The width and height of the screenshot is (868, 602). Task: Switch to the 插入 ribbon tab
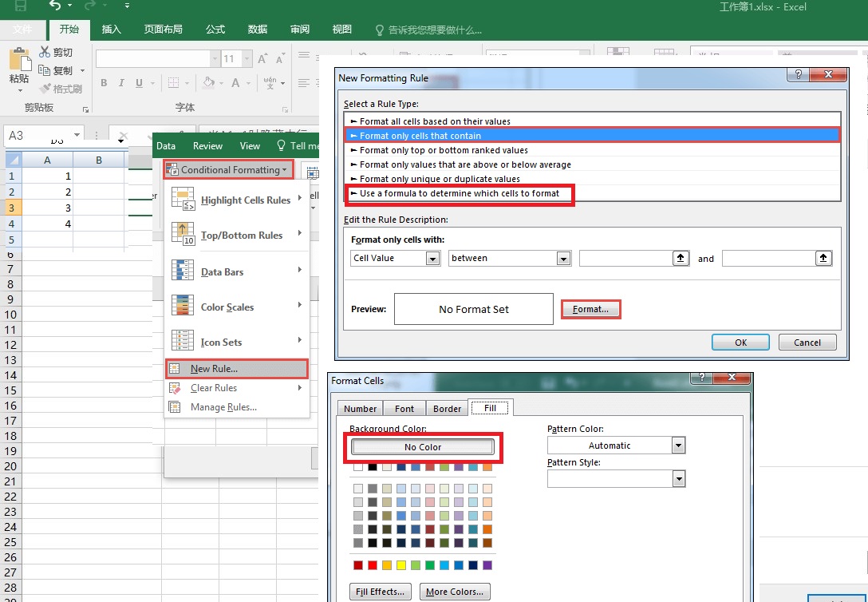click(111, 30)
